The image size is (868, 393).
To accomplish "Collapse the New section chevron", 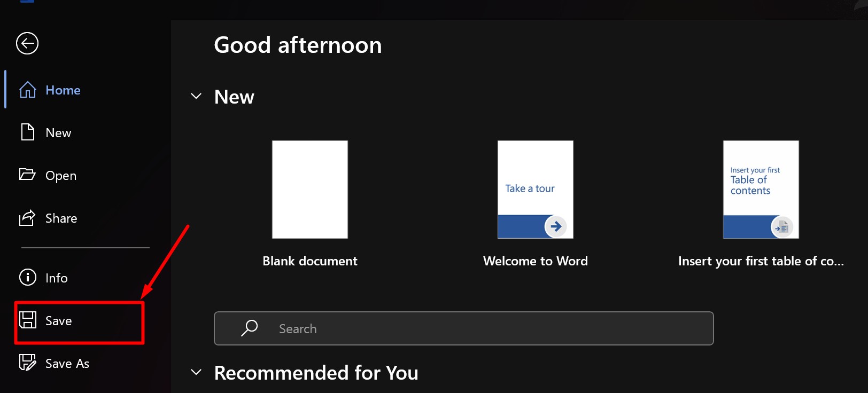I will (196, 96).
